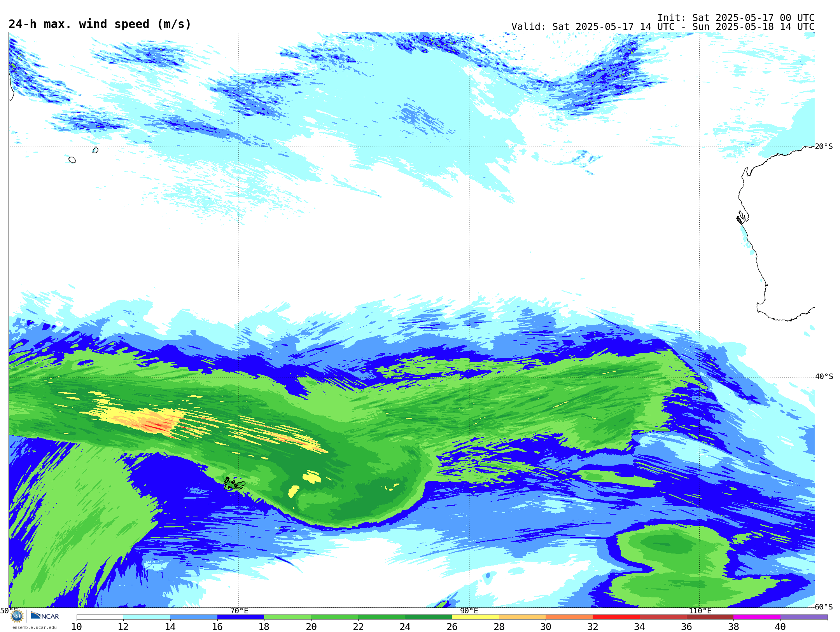This screenshot has width=840, height=632.
Task: Click the colorbar tick label 26
Action: tap(452, 627)
